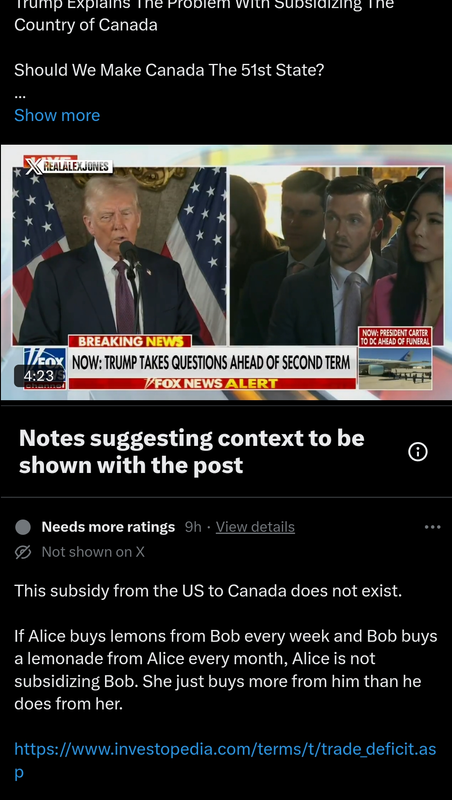The image size is (452, 800).
Task: Click the 'Not shown on X' label
Action: (93, 552)
